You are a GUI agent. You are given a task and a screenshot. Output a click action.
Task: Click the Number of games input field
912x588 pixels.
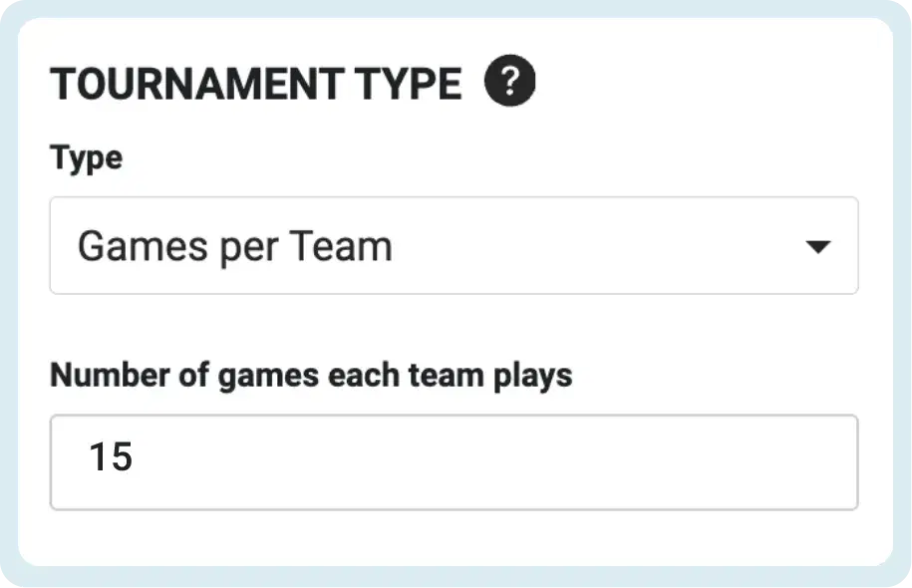click(454, 462)
